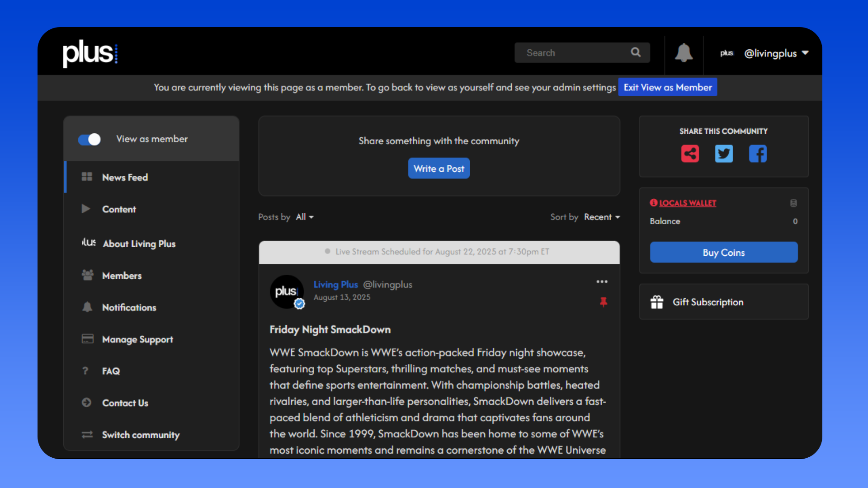Viewport: 868px width, 488px height.
Task: Click the Members people icon
Action: click(x=87, y=275)
